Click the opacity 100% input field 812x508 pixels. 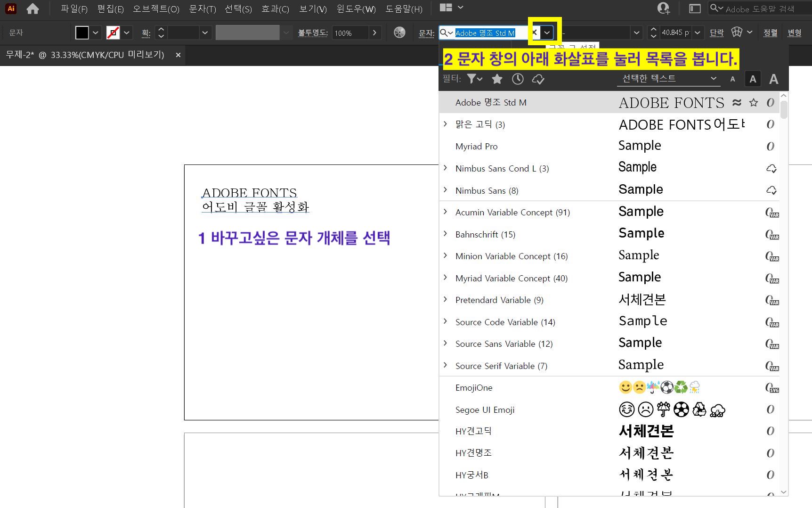(x=350, y=33)
